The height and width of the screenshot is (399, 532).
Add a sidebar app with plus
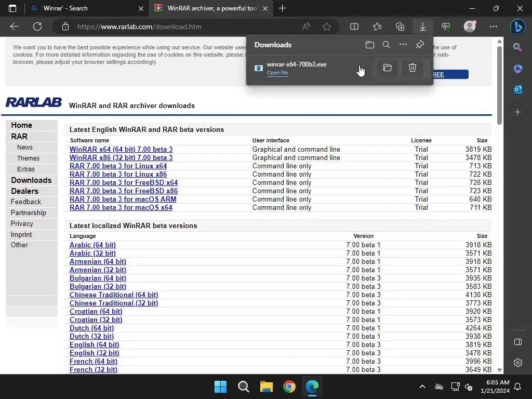click(518, 112)
